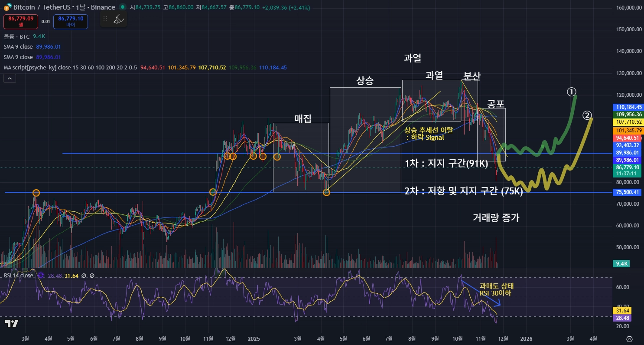Collapse the indicator legend chevron
The width and height of the screenshot is (644, 345).
(10, 79)
